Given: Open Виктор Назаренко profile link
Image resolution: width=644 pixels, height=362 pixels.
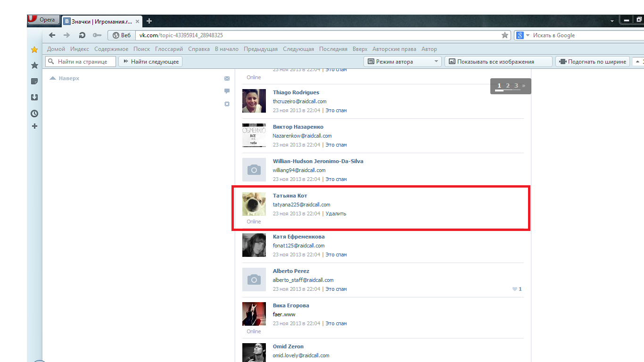Looking at the screenshot, I should point(298,127).
